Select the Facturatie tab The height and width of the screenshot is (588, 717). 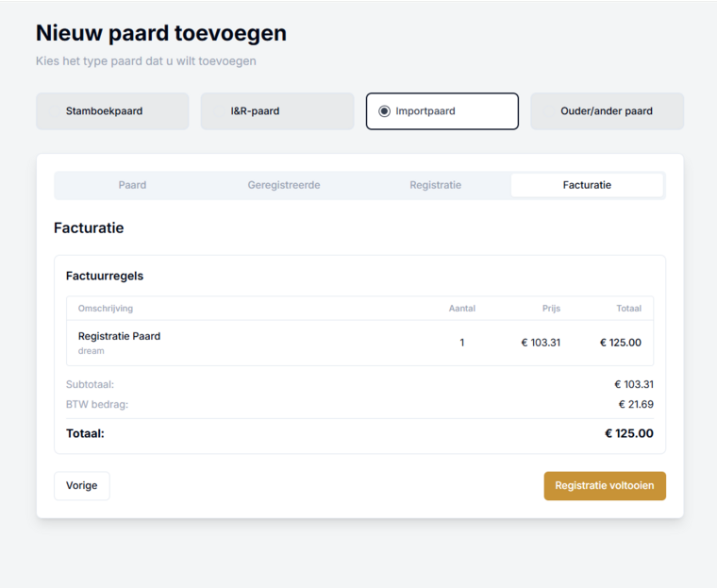pos(587,185)
